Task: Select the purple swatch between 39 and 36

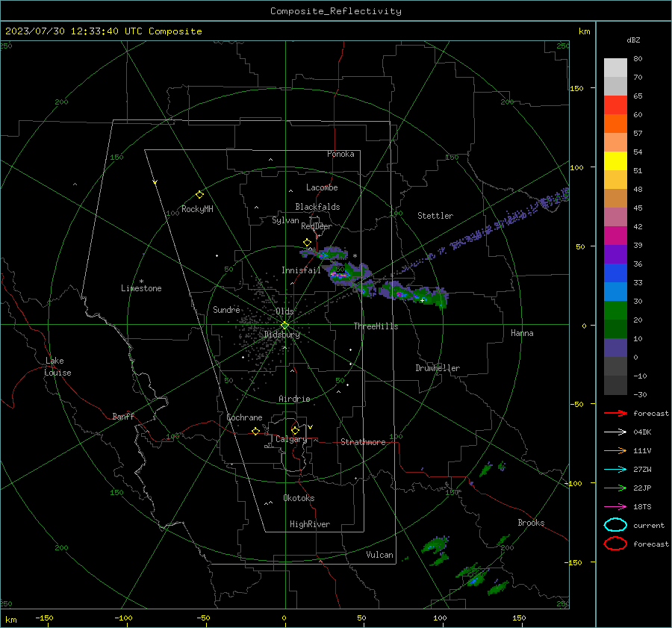Action: coord(615,255)
